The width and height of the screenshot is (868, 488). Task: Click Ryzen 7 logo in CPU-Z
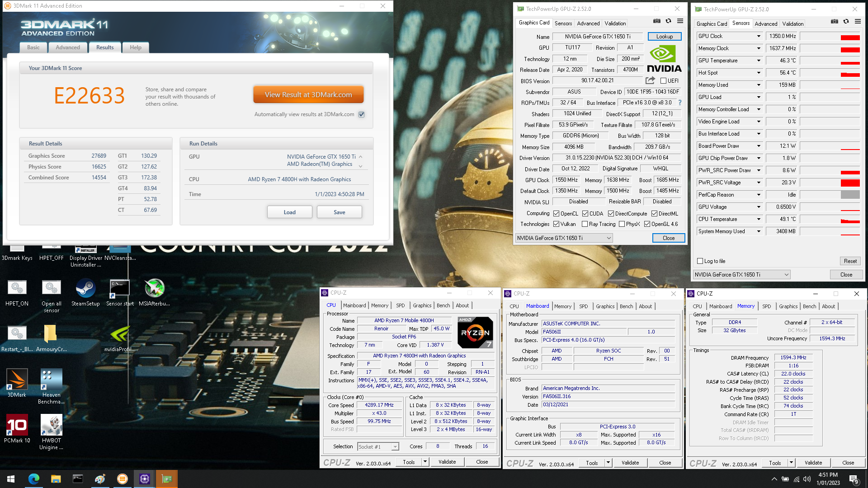(x=475, y=333)
